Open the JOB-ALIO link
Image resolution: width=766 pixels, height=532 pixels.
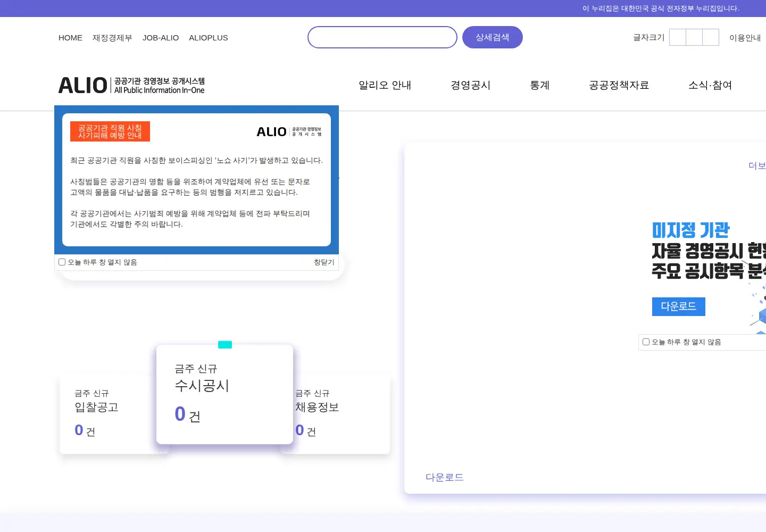(161, 38)
